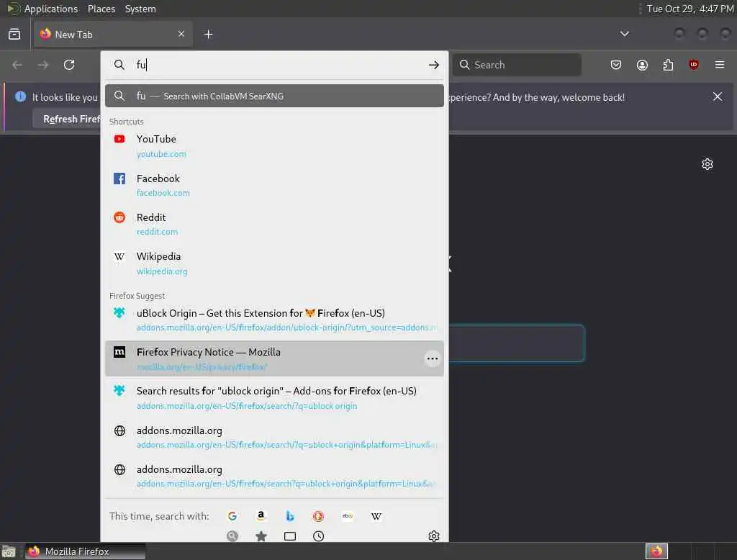Open addons.mozilla.org suggestion with 'search?q=ublock' URL
The width and height of the screenshot is (737, 560).
click(x=274, y=476)
